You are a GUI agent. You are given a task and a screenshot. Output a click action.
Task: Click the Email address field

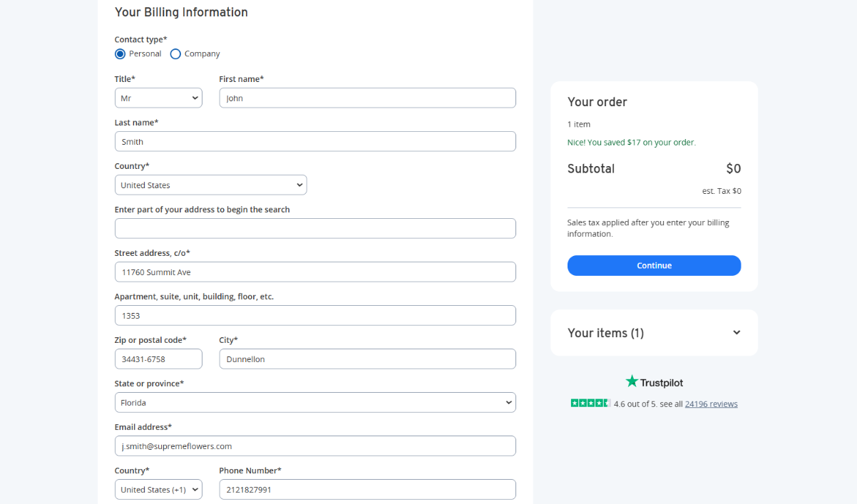click(314, 446)
